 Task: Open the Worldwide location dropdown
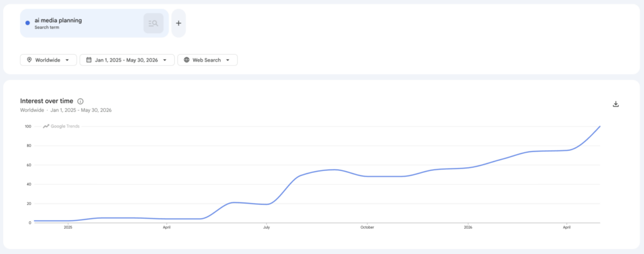click(x=48, y=60)
